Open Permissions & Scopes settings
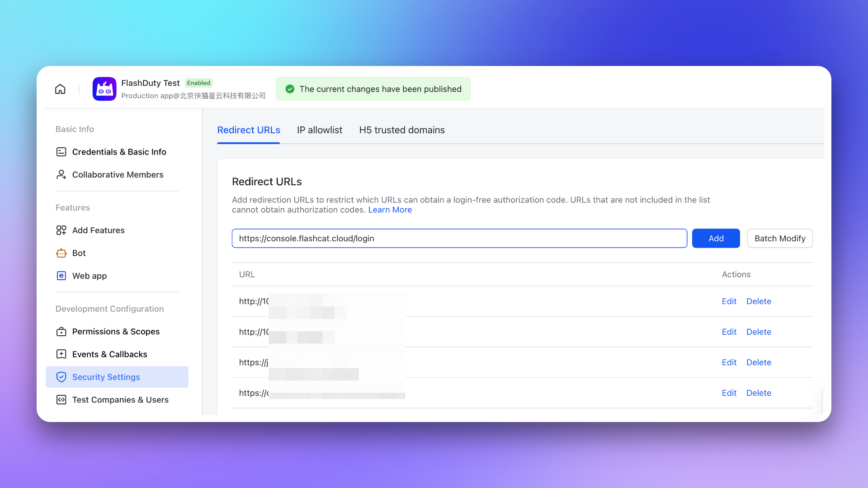The width and height of the screenshot is (868, 488). [x=116, y=331]
